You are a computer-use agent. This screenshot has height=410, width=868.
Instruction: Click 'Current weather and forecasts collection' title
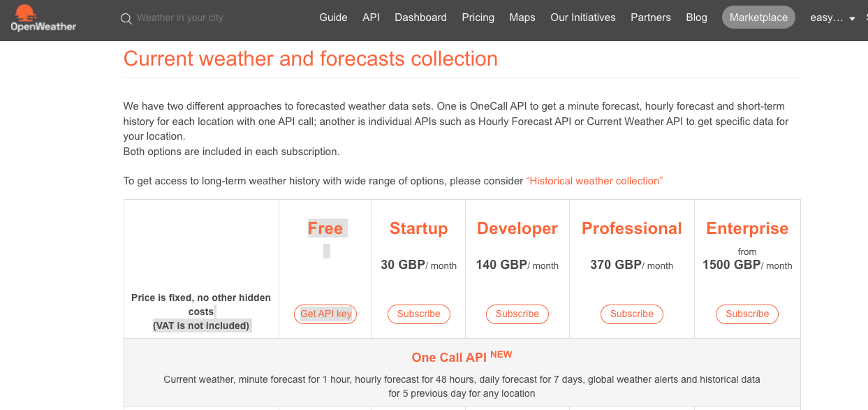click(x=311, y=59)
